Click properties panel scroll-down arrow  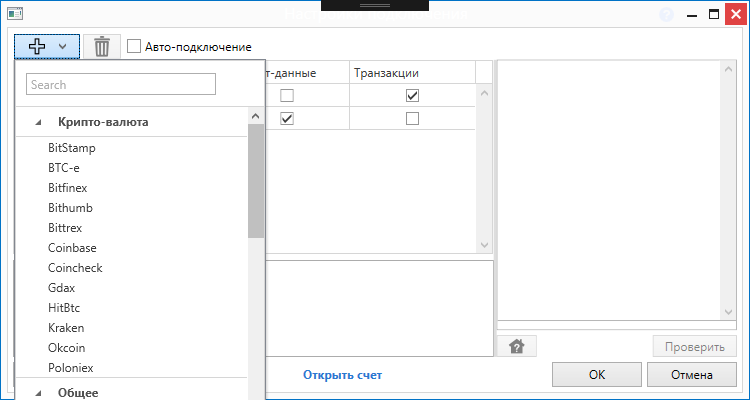(728, 312)
